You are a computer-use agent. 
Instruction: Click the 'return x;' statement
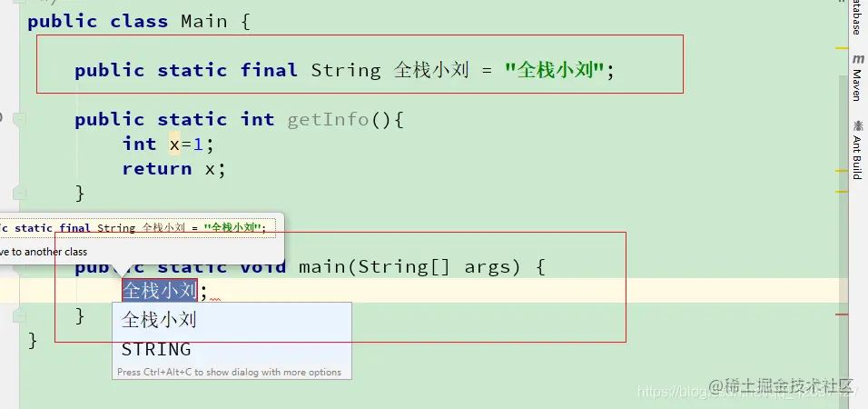click(174, 168)
